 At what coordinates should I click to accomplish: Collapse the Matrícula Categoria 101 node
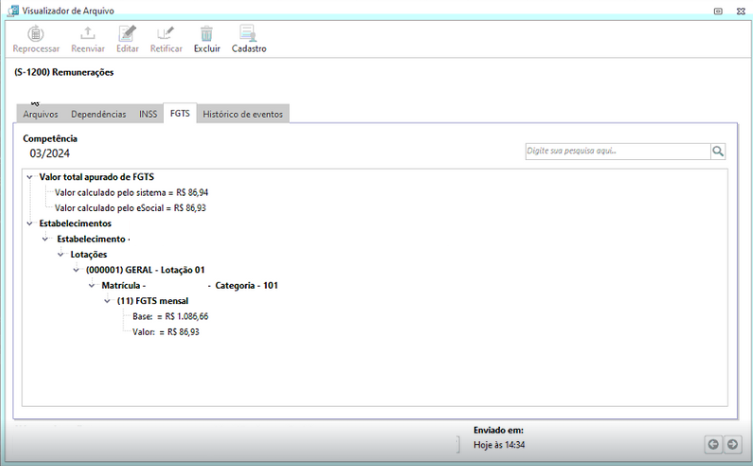(92, 286)
